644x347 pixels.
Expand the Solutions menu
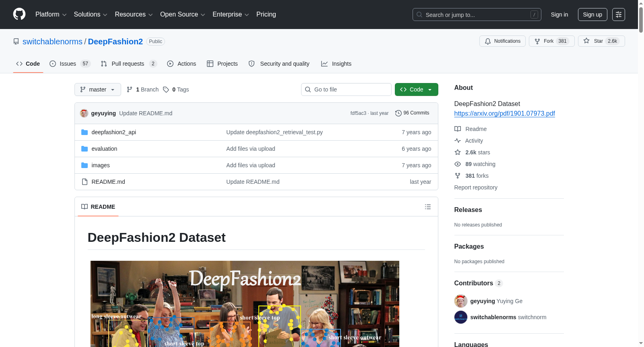click(91, 15)
